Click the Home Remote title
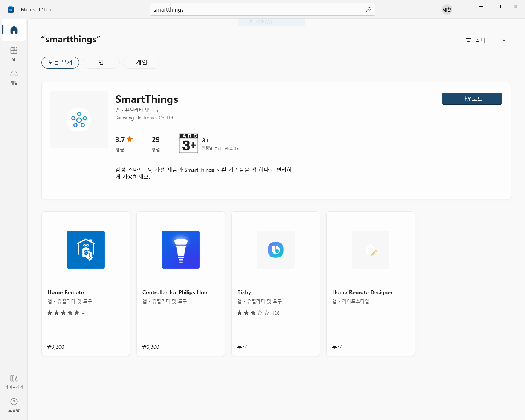 coord(66,292)
